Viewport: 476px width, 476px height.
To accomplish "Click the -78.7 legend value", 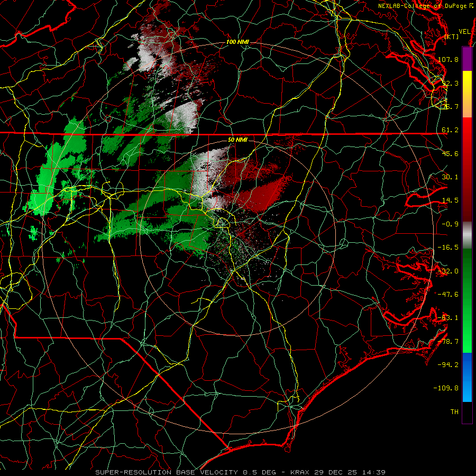I will [448, 342].
